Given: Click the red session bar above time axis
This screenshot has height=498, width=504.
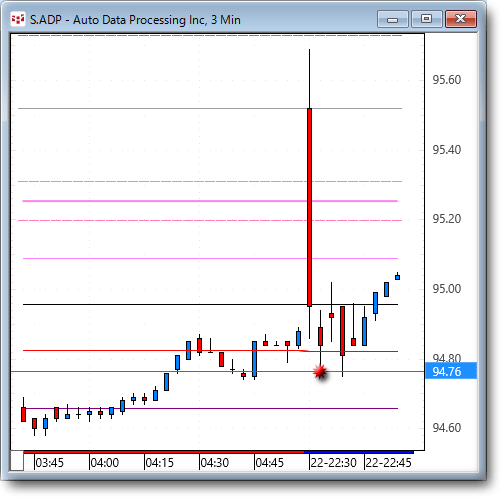Looking at the screenshot, I should (x=164, y=452).
